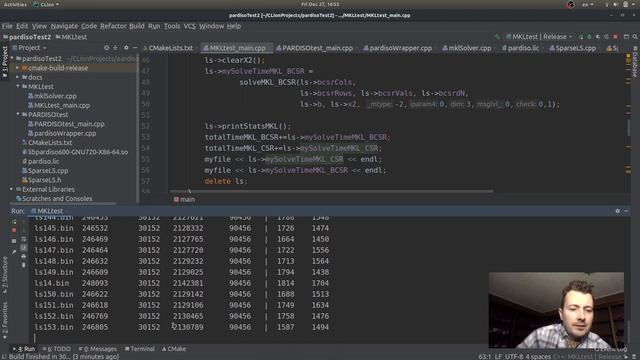Toggle the 0: Messages tool window
The height and width of the screenshot is (360, 640).
click(x=98, y=349)
